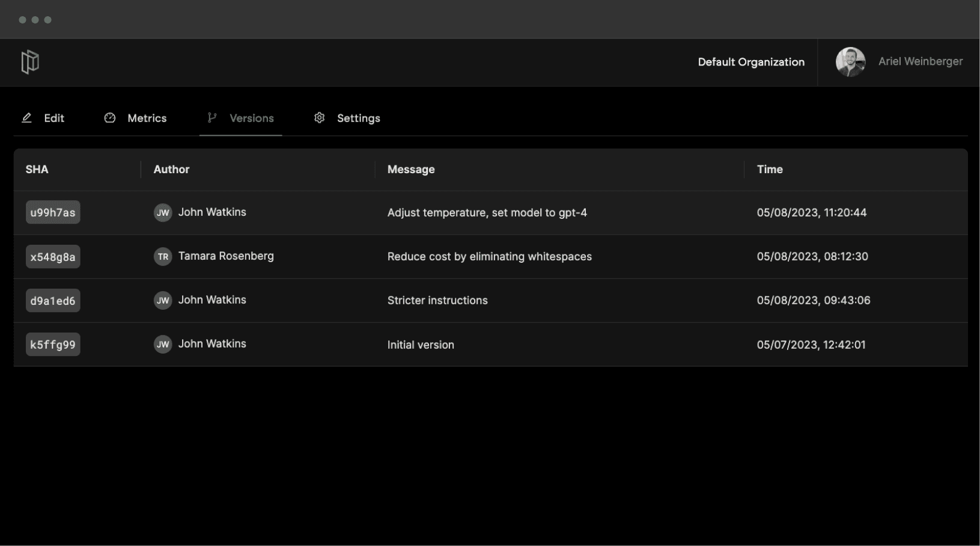This screenshot has height=546, width=980.
Task: Select the u99h7as SHA badge
Action: (x=53, y=213)
